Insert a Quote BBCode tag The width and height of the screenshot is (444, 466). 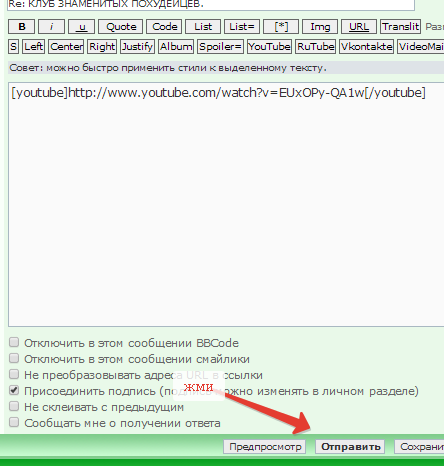point(121,26)
